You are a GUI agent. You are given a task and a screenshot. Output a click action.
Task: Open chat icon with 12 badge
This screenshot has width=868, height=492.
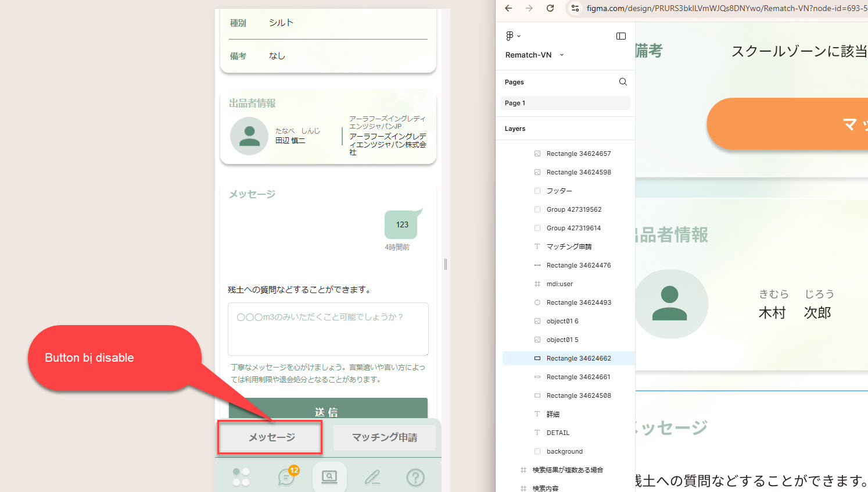pyautogui.click(x=286, y=477)
